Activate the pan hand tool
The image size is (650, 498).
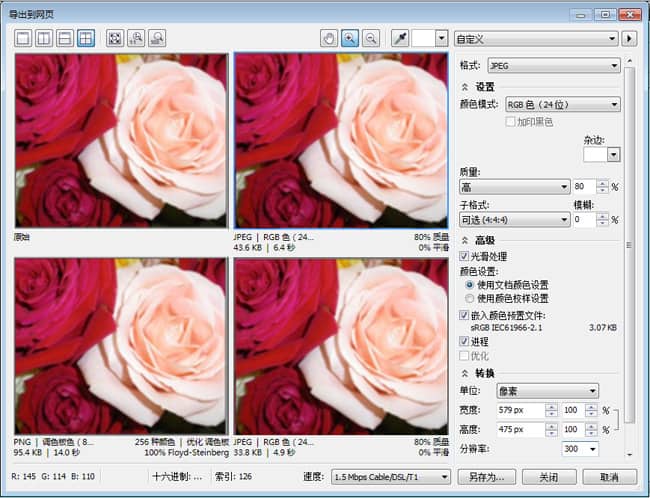point(329,39)
